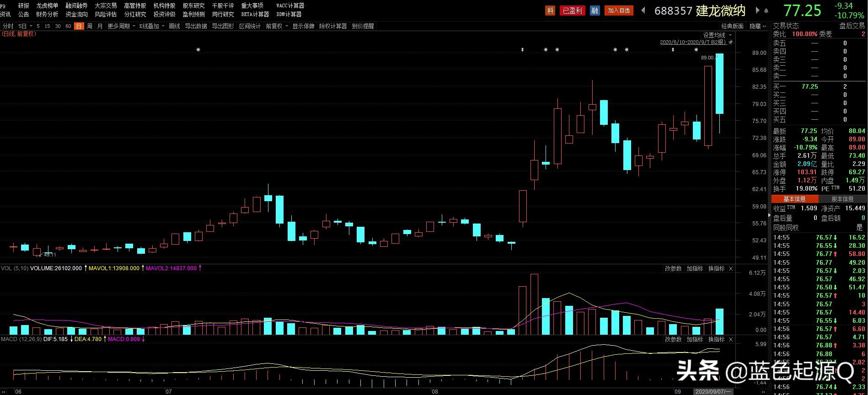Open the WACC计算器 menu item
Viewport: 868px width, 395px height.
[x=290, y=6]
